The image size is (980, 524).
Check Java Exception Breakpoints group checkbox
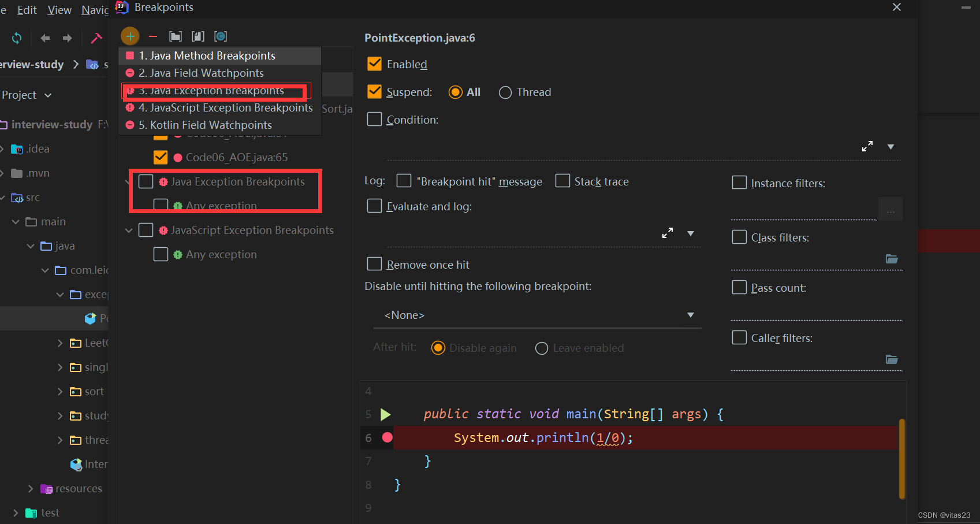coord(146,181)
